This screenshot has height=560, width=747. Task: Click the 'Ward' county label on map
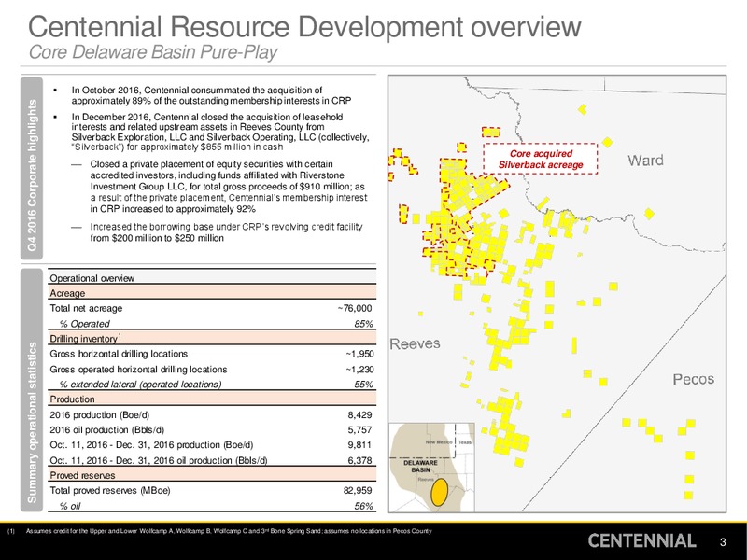pos(645,160)
